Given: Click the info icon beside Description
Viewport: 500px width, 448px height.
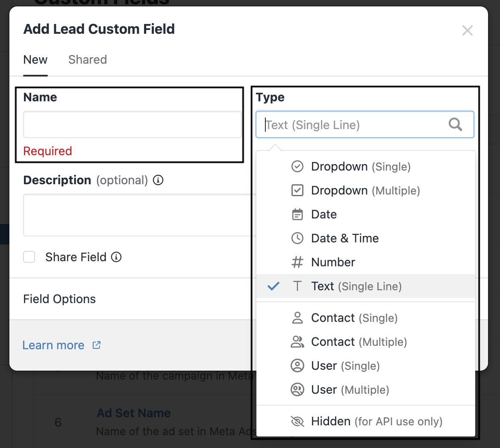Looking at the screenshot, I should tap(158, 180).
